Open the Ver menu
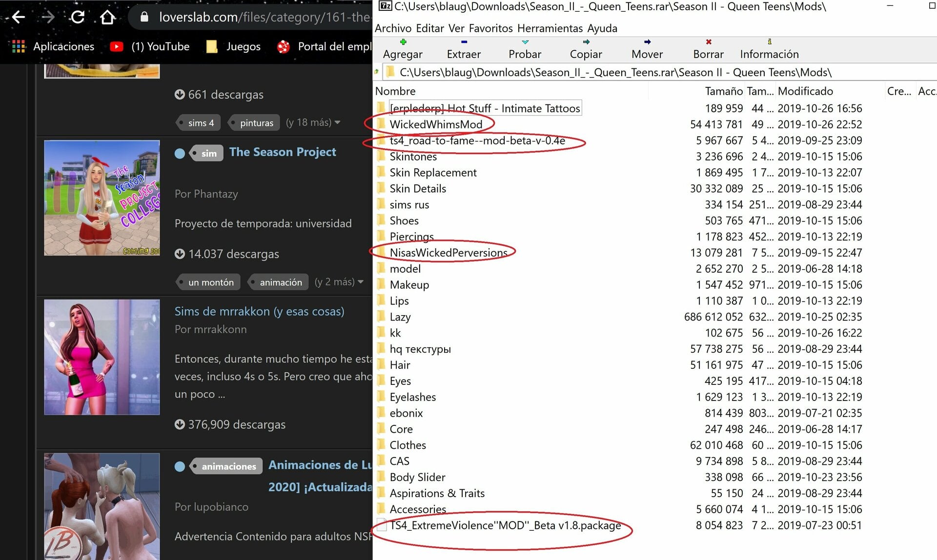 [x=456, y=28]
